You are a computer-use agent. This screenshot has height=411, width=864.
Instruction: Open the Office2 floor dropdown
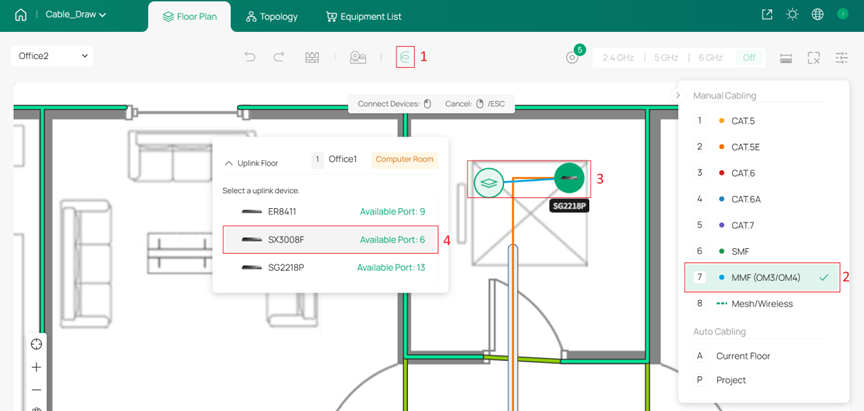pyautogui.click(x=52, y=56)
